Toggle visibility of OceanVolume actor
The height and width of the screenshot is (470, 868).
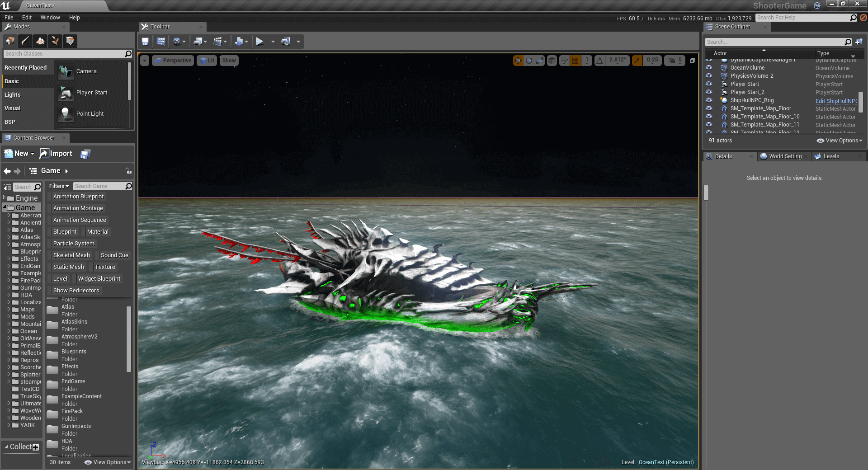tap(709, 67)
